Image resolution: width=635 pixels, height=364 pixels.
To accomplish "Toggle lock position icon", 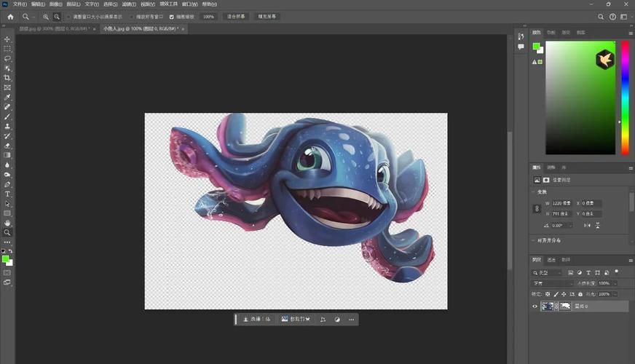I will pyautogui.click(x=564, y=294).
